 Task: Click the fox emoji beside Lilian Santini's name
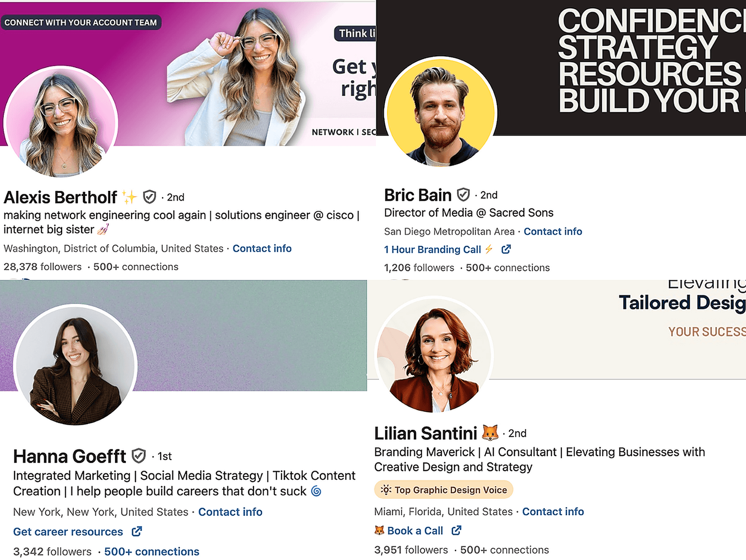(x=490, y=432)
